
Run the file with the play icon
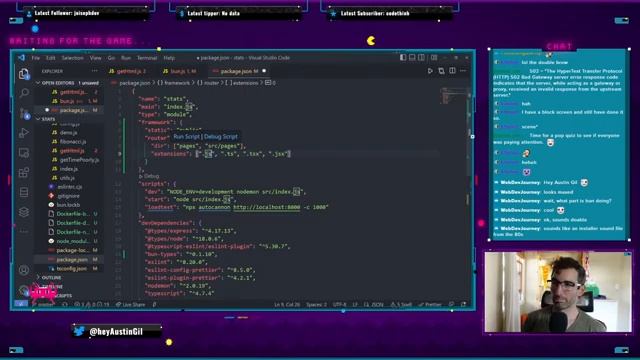point(430,71)
